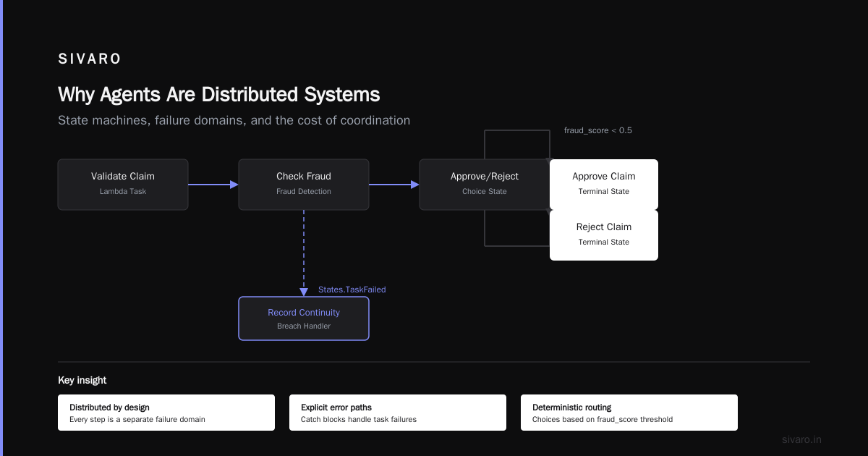
Task: Click 'Catch blocks handle task failures' text
Action: coord(359,419)
